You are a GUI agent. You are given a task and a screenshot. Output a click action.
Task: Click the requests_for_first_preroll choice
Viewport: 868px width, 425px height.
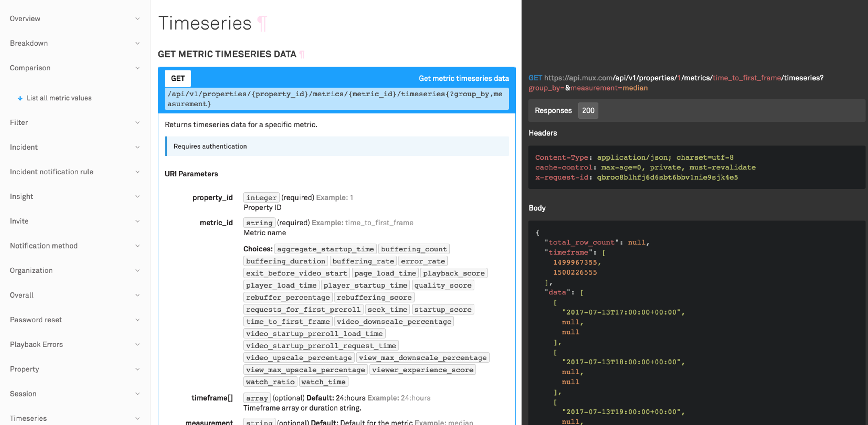tap(303, 309)
